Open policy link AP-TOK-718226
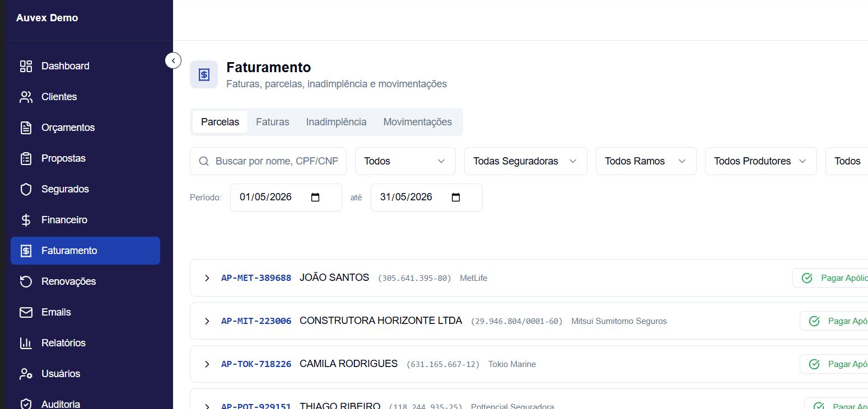The image size is (868, 409). 256,364
